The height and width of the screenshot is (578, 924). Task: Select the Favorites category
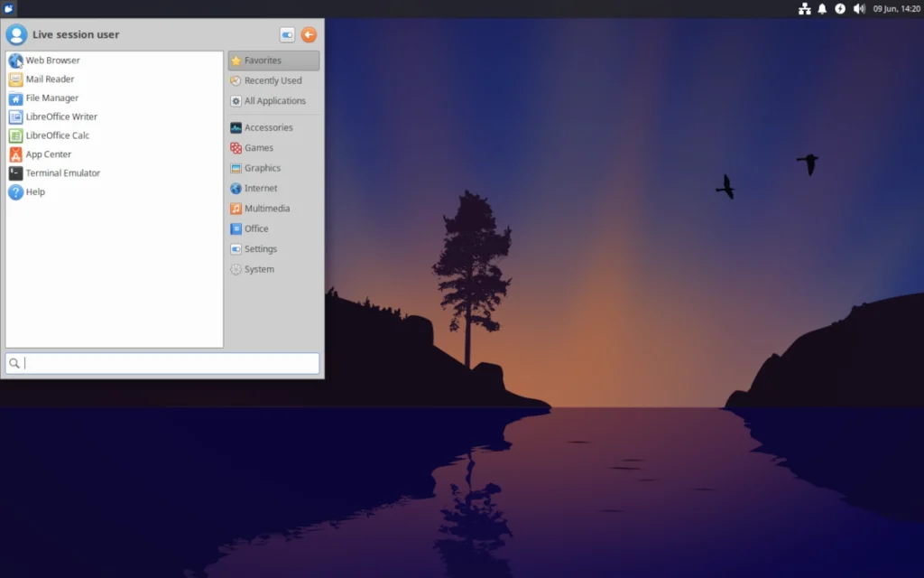[274, 61]
